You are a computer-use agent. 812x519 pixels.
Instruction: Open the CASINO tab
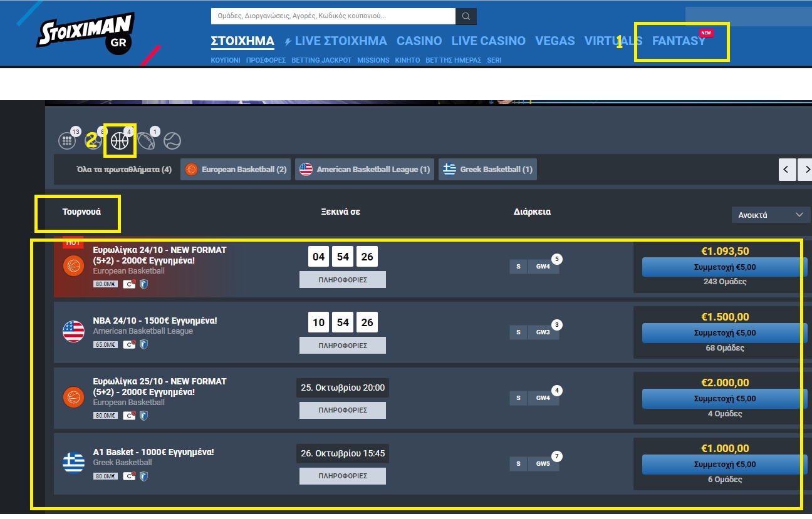pos(419,41)
